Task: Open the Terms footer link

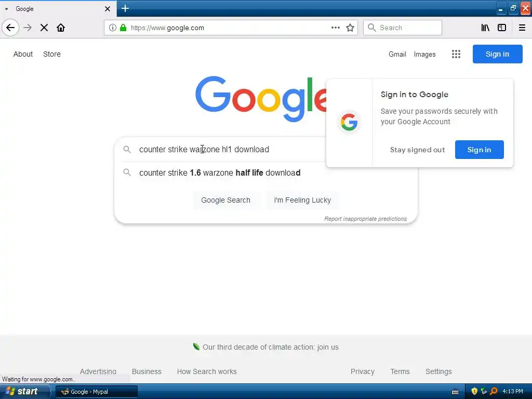Action: point(400,371)
